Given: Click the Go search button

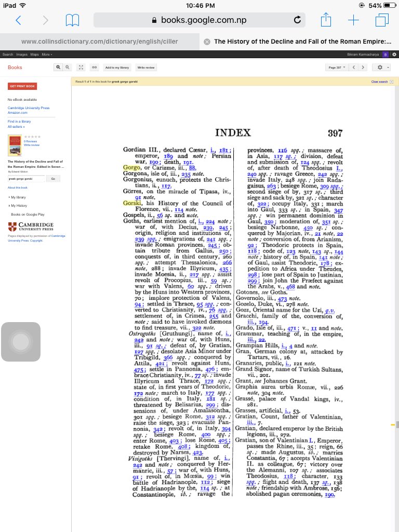Looking at the screenshot, I should click(53, 179).
